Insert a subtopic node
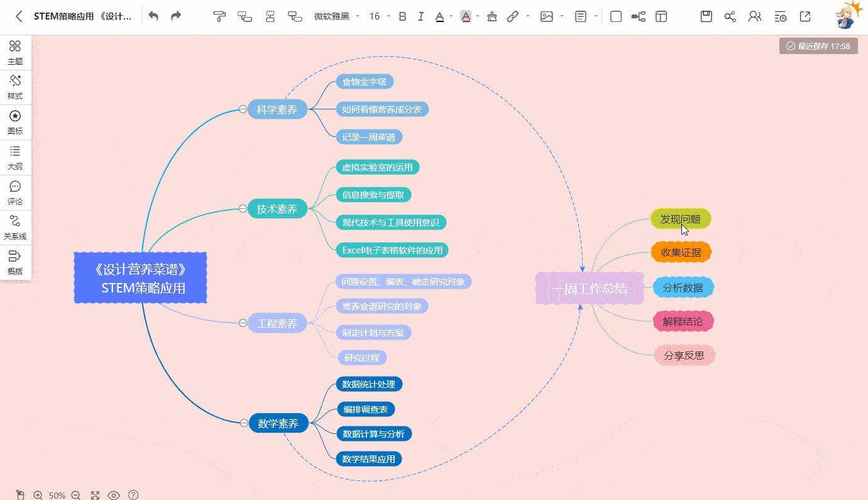Screen dimensions: 868x500 click(245, 16)
